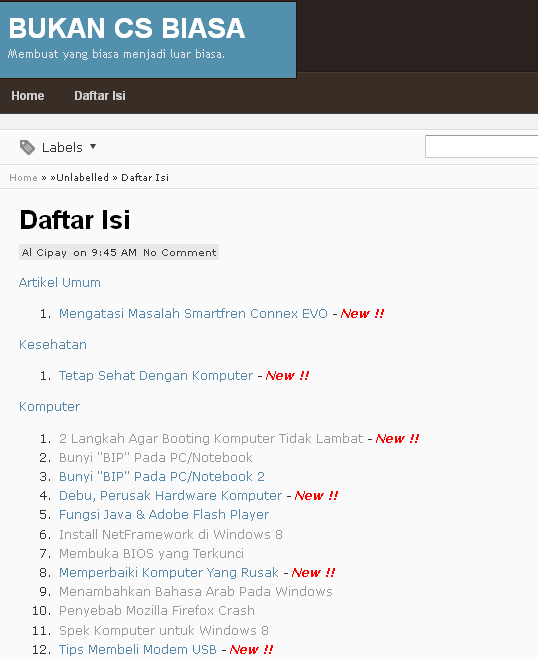The height and width of the screenshot is (657, 538).
Task: Open Bunyi BIP Pada PC/Notebook 2 article
Action: point(162,476)
